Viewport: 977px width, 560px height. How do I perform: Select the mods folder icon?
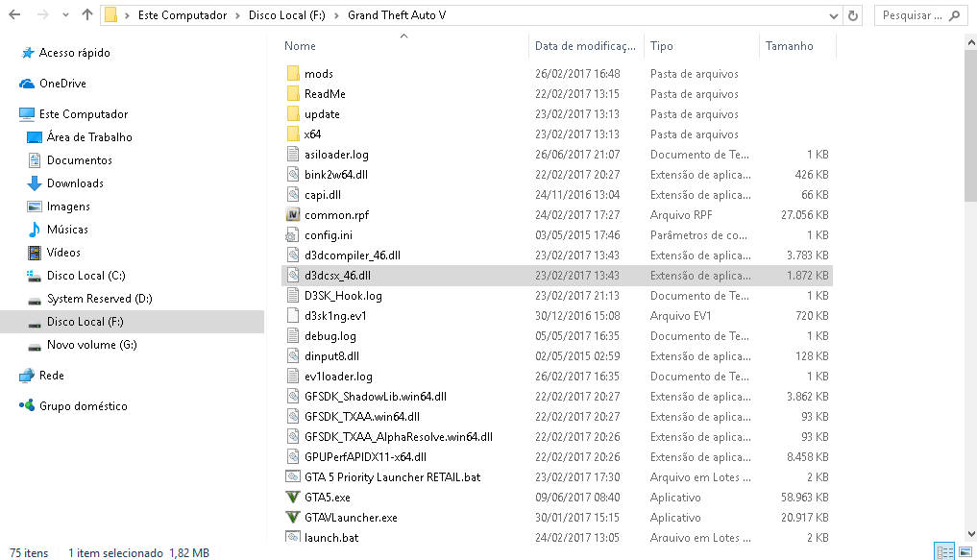click(293, 74)
